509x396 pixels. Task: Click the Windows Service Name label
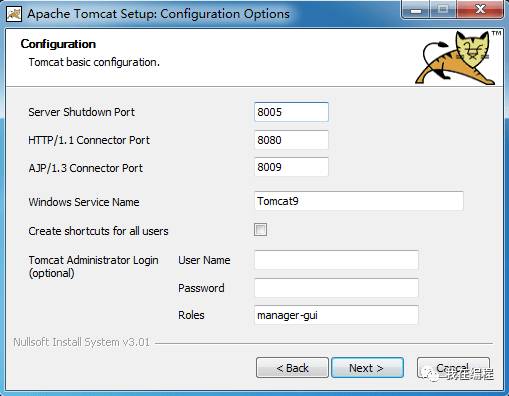[84, 202]
